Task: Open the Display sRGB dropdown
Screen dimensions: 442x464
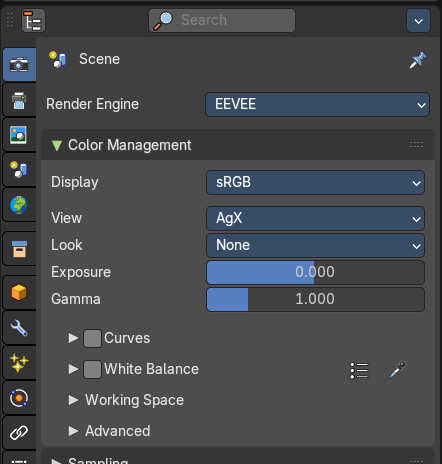Action: pyautogui.click(x=315, y=183)
